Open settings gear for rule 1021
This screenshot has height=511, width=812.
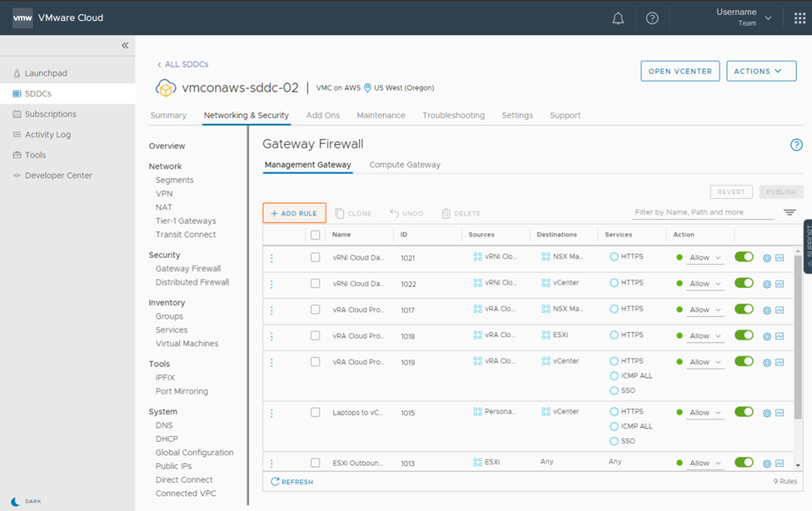[767, 258]
